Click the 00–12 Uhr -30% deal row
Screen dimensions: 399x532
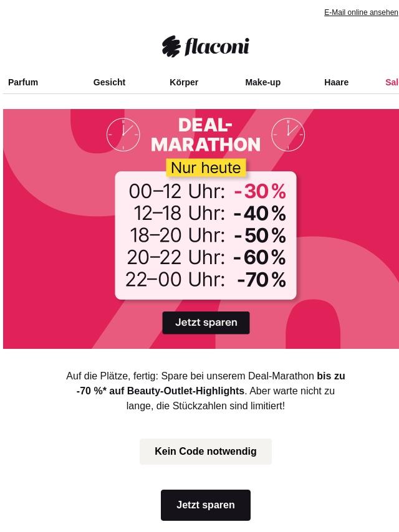coord(206,191)
